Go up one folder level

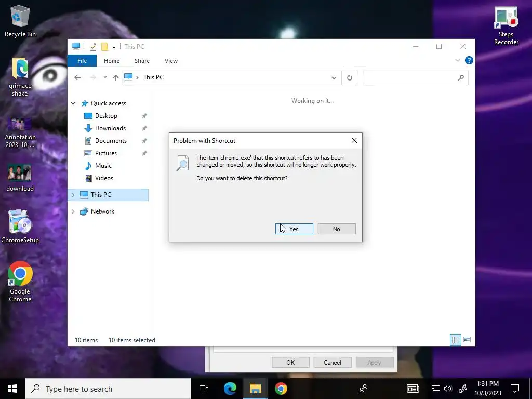pos(116,78)
